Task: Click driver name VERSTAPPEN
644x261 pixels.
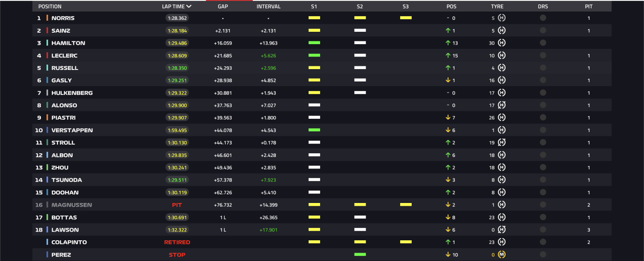Action: (72, 130)
